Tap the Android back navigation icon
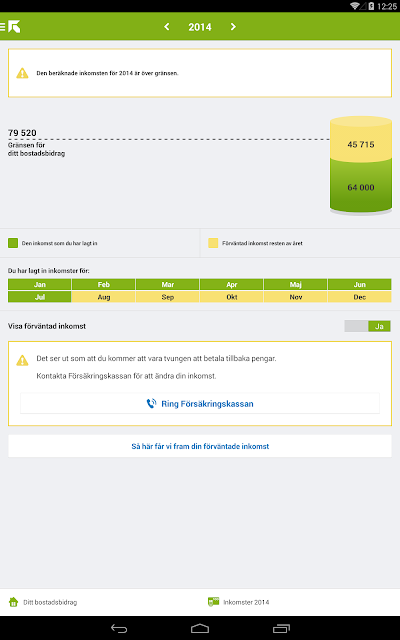Screen dimensions: 400x640 [x=119, y=628]
